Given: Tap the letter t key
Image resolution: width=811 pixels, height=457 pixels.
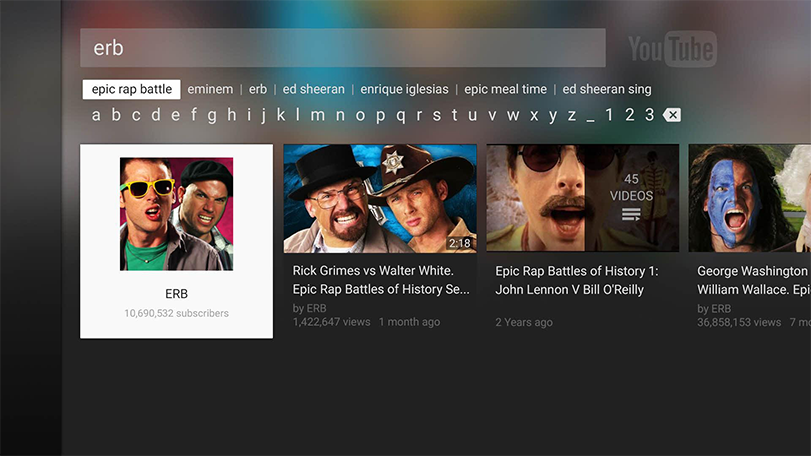Looking at the screenshot, I should click(x=454, y=114).
